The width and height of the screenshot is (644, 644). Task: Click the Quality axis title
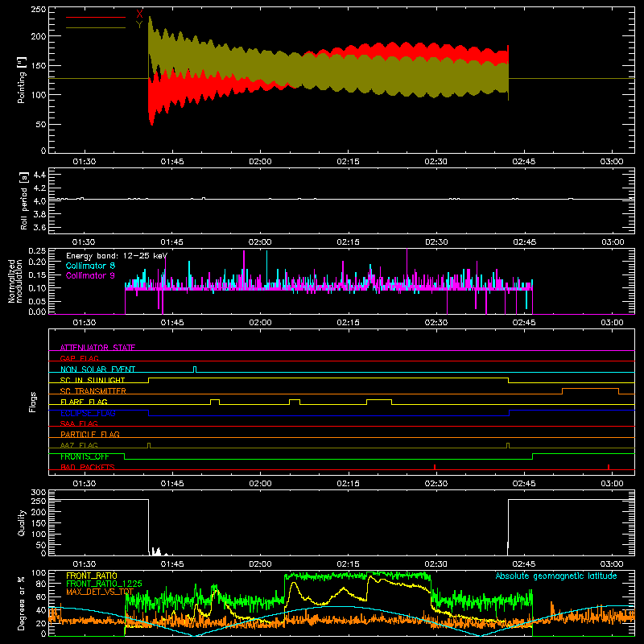(x=22, y=522)
